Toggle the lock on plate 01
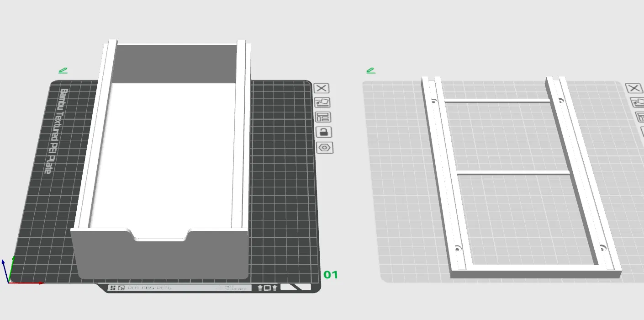 (323, 133)
